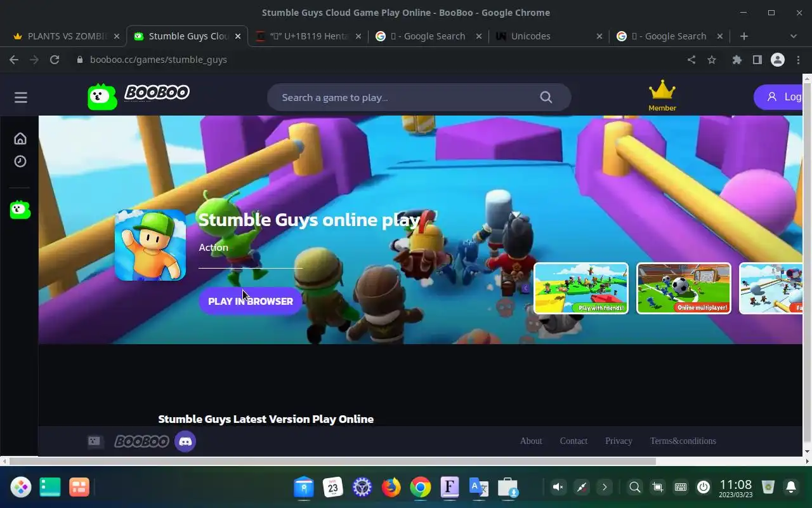Open onscreen keyboard tray icon

[x=681, y=487]
